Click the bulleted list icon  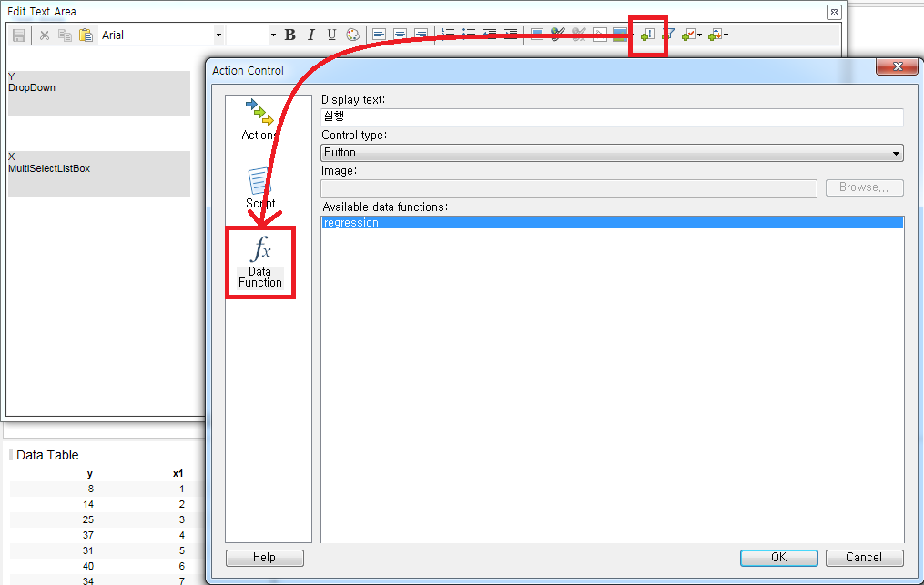coord(469,35)
